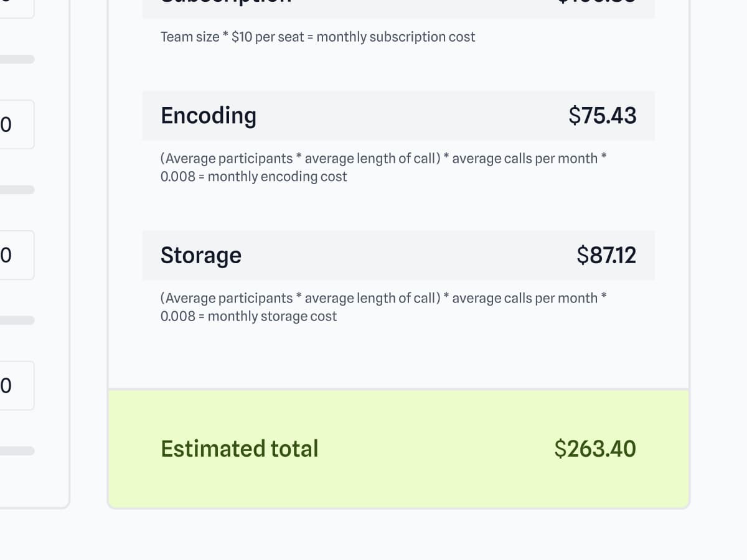Click slider track beside the encoding formula text

click(x=16, y=190)
